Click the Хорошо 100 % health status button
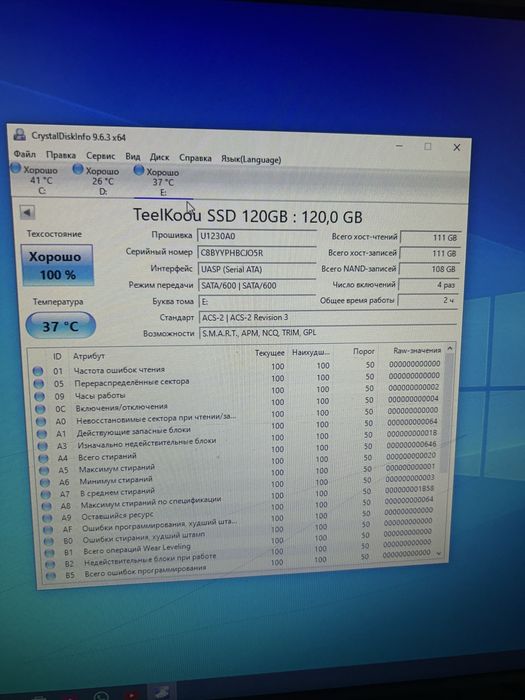This screenshot has width=525, height=700. (x=58, y=265)
